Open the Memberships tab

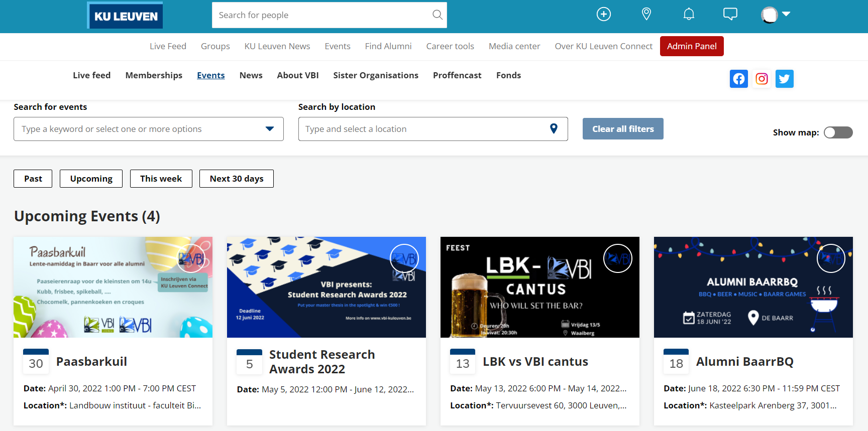click(154, 75)
